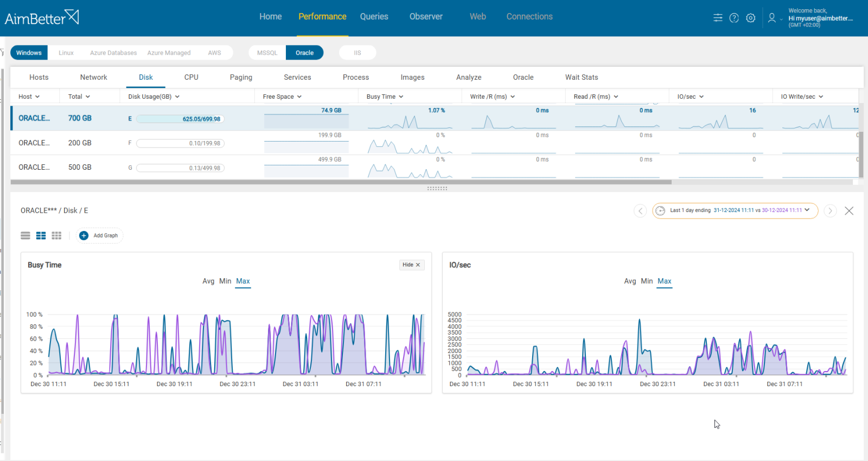Switch to the Wait Stats tab
Image resolution: width=868 pixels, height=461 pixels.
click(x=582, y=78)
